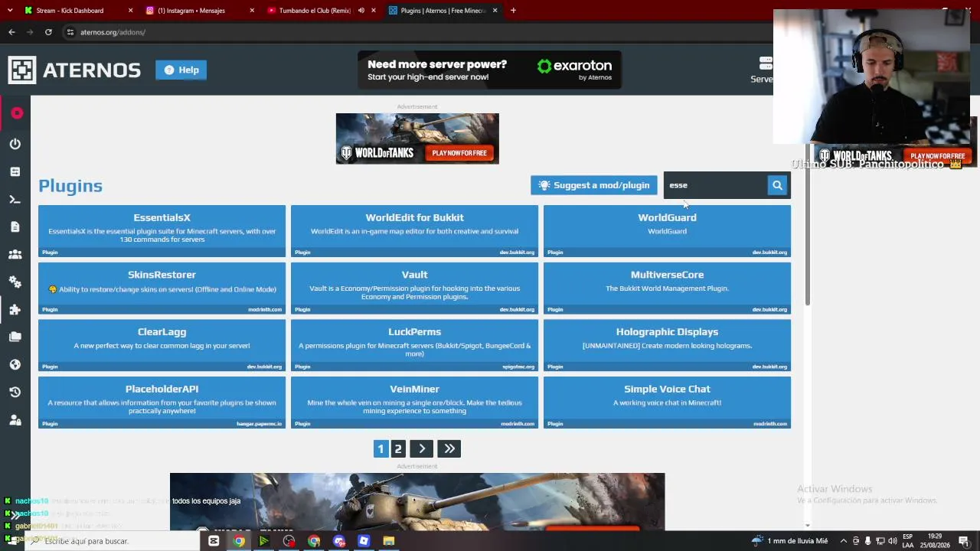
Task: Select current page 1 button
Action: [381, 449]
